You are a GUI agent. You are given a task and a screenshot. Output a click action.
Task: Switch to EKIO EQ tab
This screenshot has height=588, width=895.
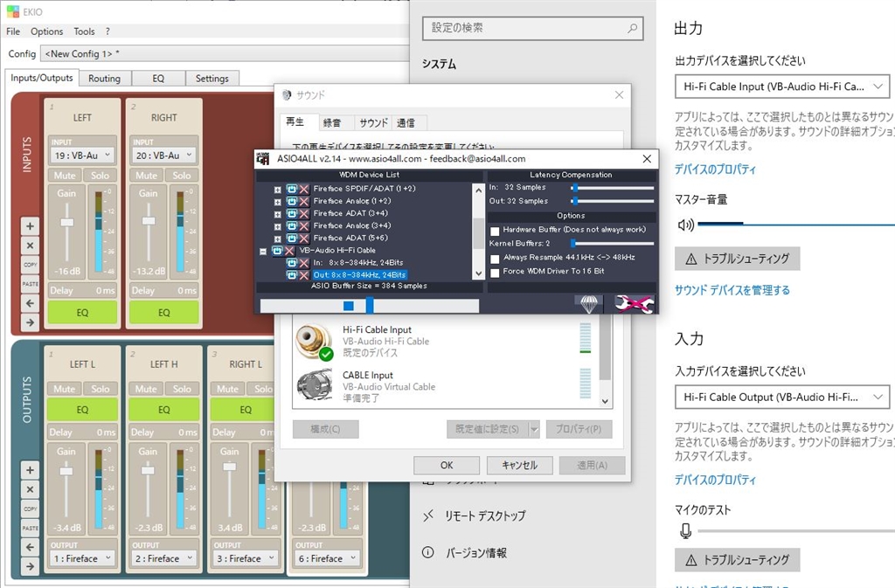[158, 78]
